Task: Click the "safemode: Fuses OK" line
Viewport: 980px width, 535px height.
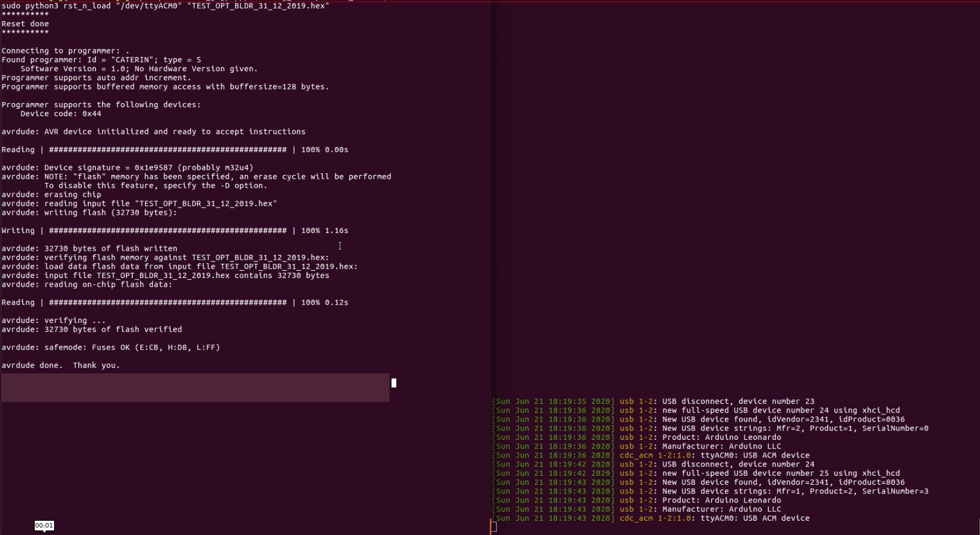Action: point(110,348)
